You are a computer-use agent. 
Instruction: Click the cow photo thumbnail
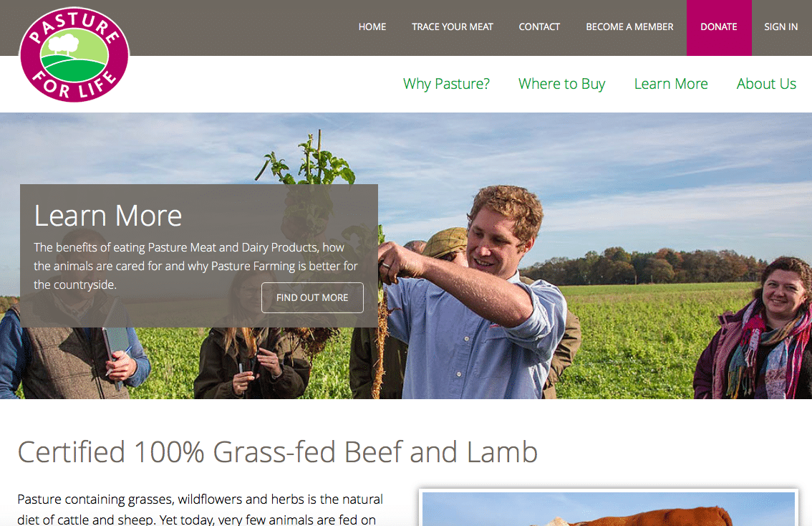pyautogui.click(x=609, y=508)
